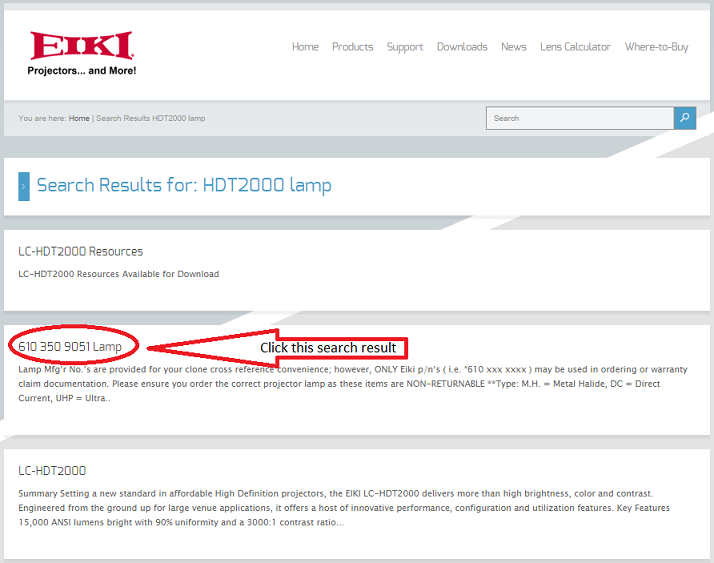Click the Home breadcrumb link

pyautogui.click(x=79, y=118)
